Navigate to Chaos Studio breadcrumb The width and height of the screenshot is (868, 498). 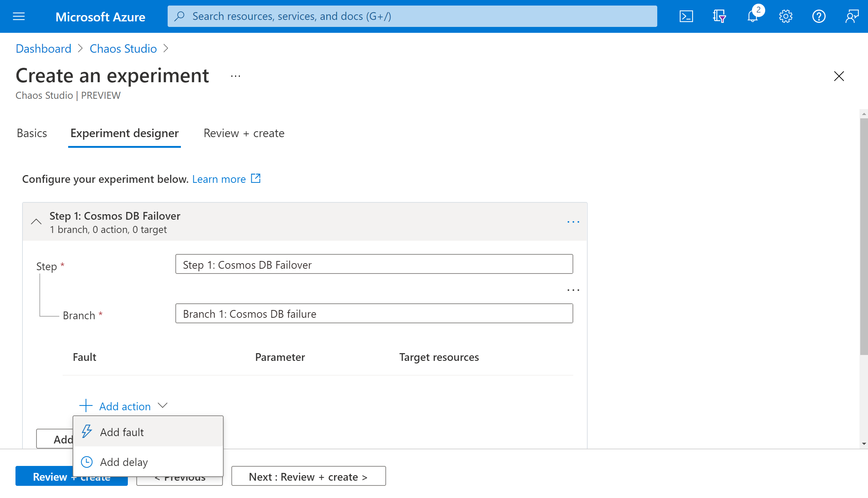pyautogui.click(x=123, y=48)
